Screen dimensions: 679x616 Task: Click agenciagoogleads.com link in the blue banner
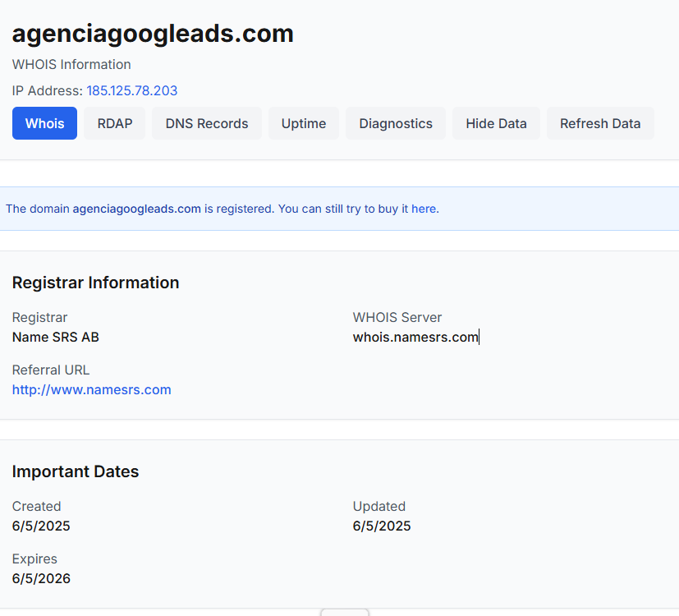click(x=136, y=209)
